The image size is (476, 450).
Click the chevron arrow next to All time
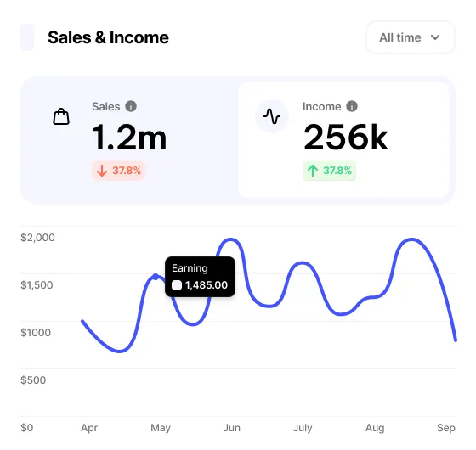pyautogui.click(x=435, y=37)
